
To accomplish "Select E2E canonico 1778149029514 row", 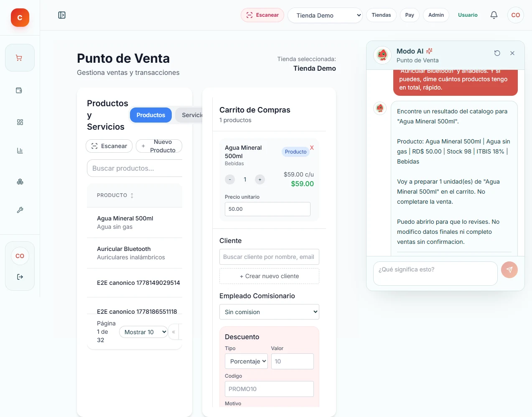I will click(135, 283).
